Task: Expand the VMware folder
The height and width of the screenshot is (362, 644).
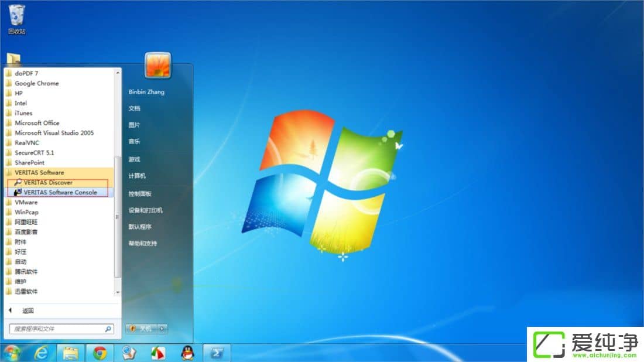Action: point(26,202)
